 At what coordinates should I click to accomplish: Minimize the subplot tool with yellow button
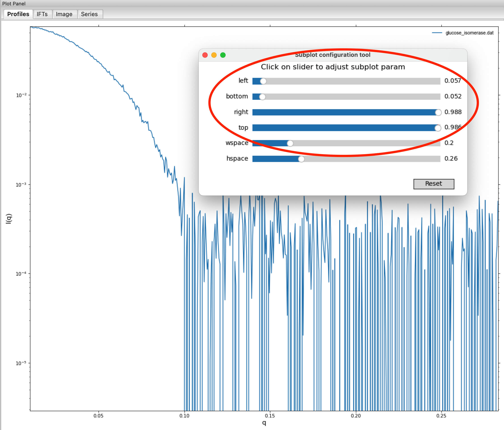214,55
